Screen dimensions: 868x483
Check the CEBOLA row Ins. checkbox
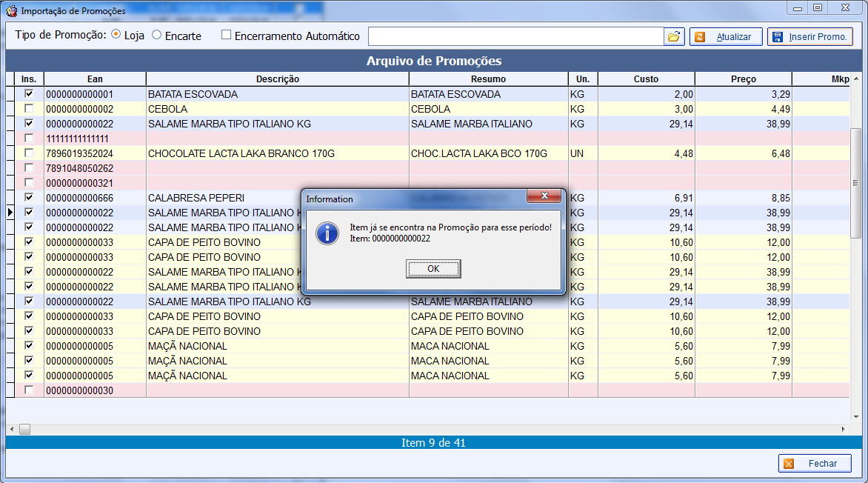tap(29, 109)
